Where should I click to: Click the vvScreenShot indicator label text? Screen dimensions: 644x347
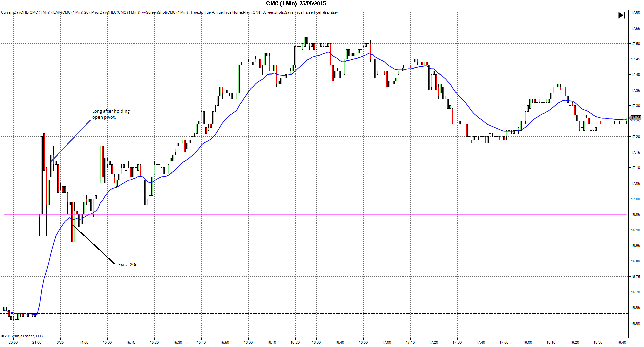tap(240, 12)
